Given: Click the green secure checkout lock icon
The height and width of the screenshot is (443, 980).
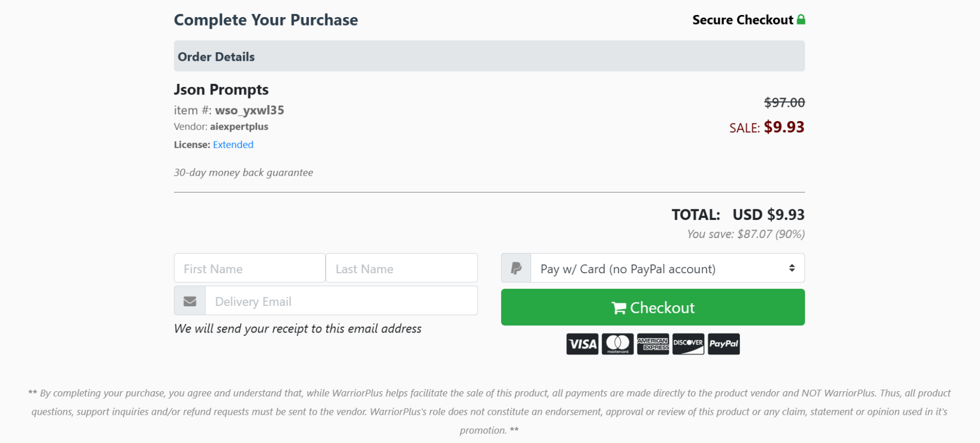Looking at the screenshot, I should click(801, 20).
